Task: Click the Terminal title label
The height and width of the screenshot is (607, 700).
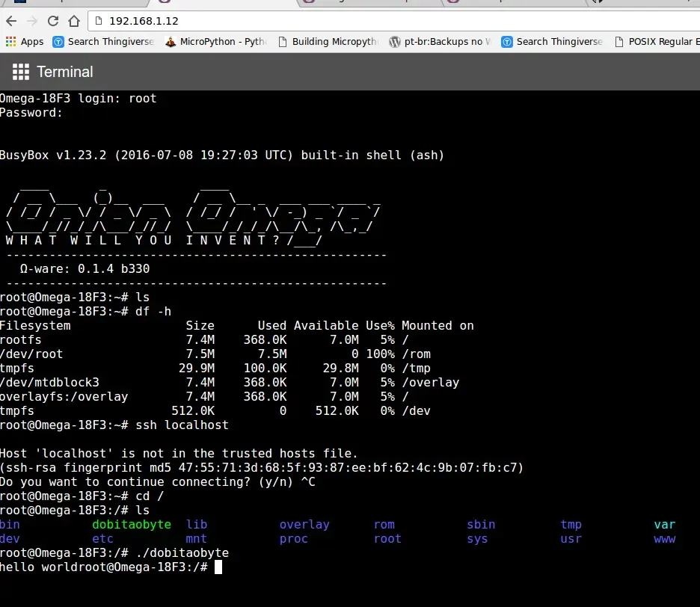Action: [65, 72]
